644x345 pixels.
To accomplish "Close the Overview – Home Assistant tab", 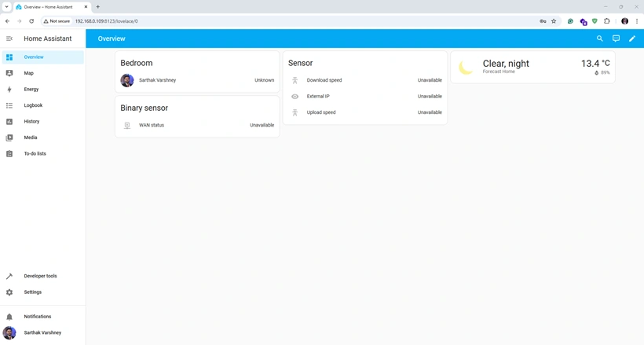I will 86,7.
